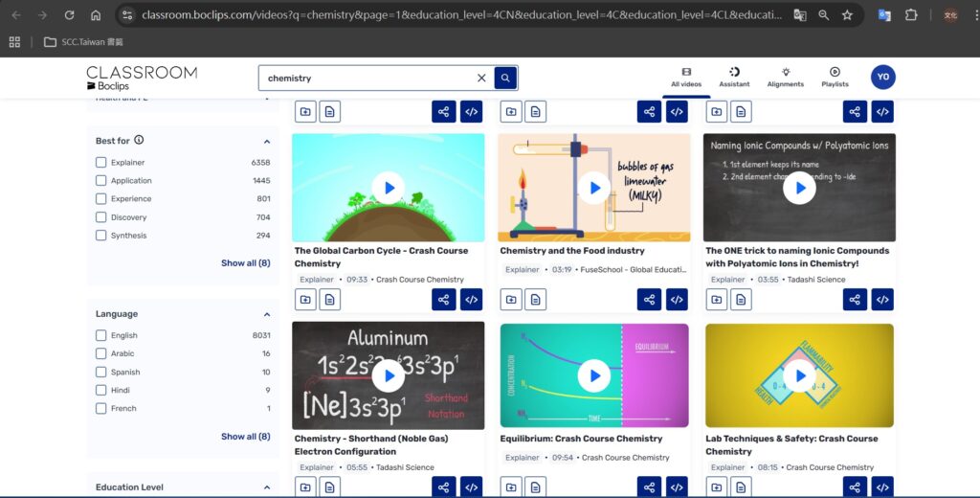This screenshot has width=980, height=498.
Task: Open transcript icon for Global Carbon Cycle video
Action: 329,300
